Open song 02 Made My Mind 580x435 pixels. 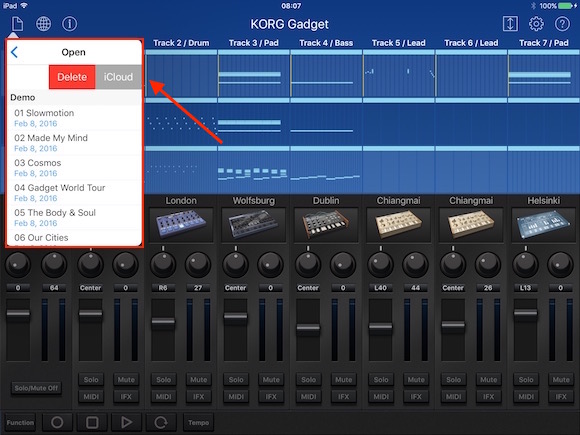point(74,143)
